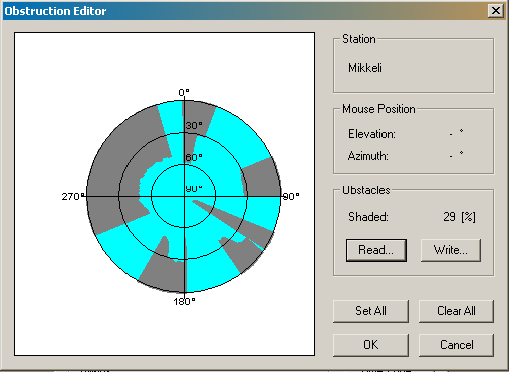Click the 270° azimuth label on the left
Viewport: 509px width, 372px height.
click(72, 196)
